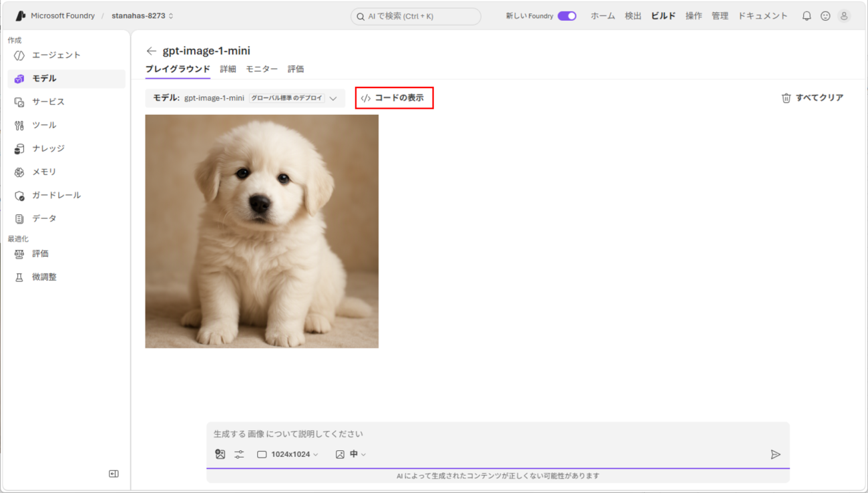Open 微調整 in the sidebar
Image resolution: width=868 pixels, height=493 pixels.
tap(66, 277)
